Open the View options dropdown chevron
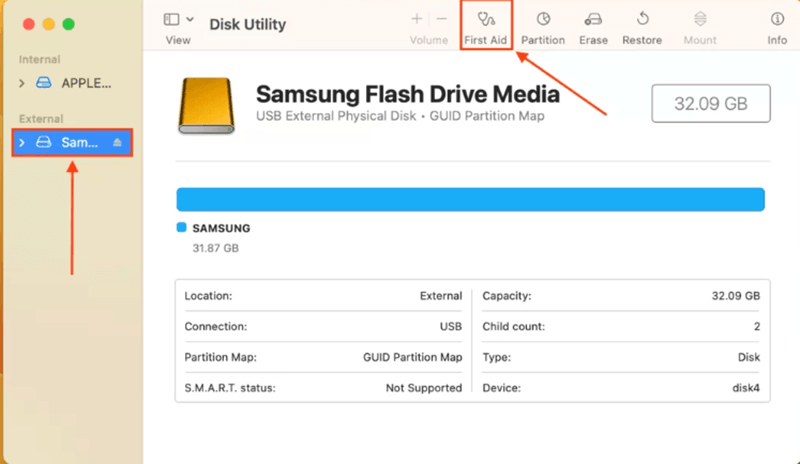Screen dimensions: 800x464 pos(190,20)
